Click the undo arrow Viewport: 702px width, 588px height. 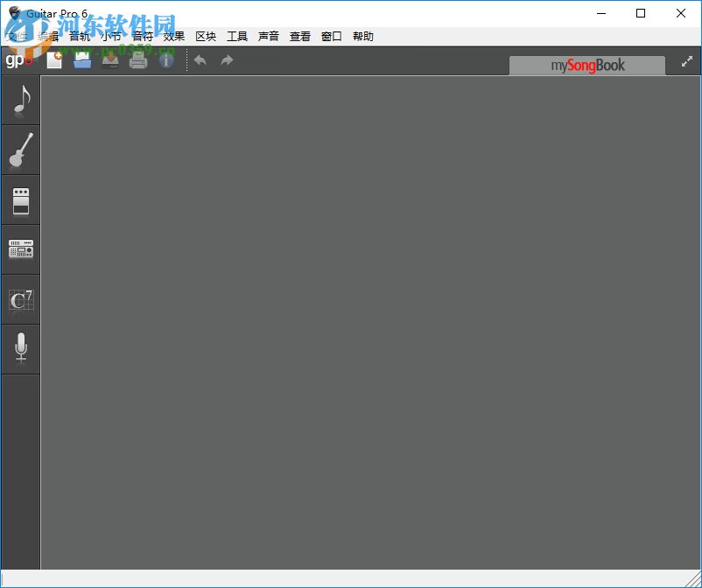point(200,60)
